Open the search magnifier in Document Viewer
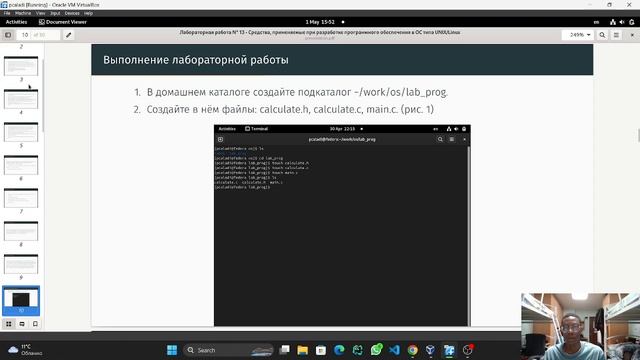Screen dimensions: 640x360 tap(602, 35)
